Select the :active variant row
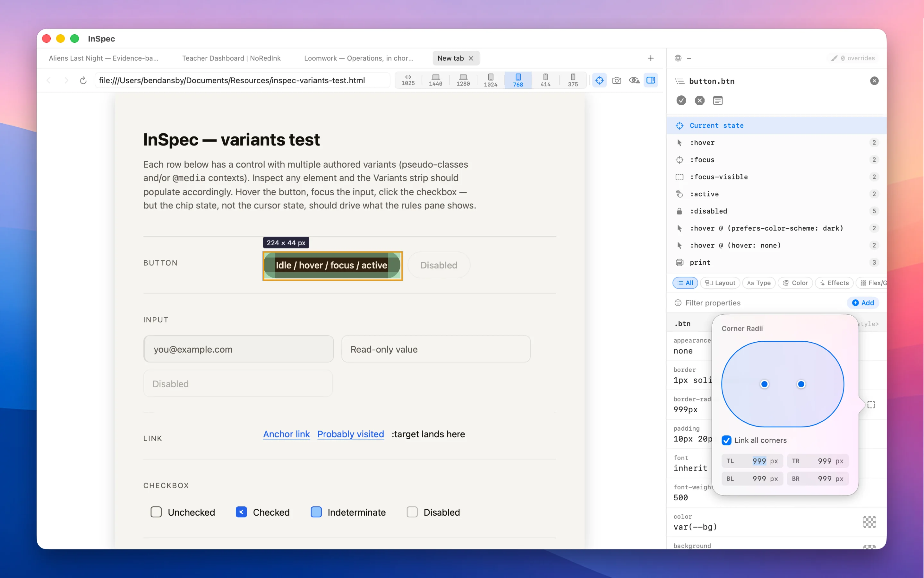Screen dimensions: 924x578 coord(776,194)
